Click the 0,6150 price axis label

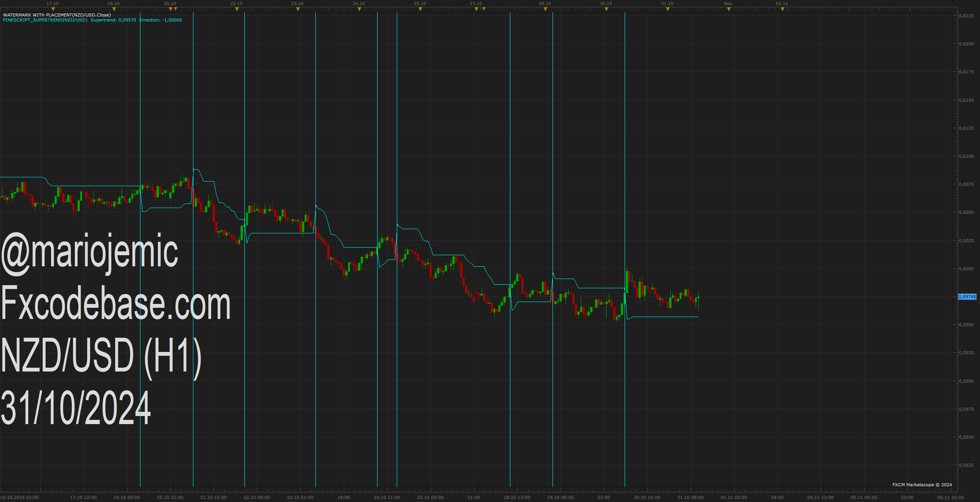point(966,100)
